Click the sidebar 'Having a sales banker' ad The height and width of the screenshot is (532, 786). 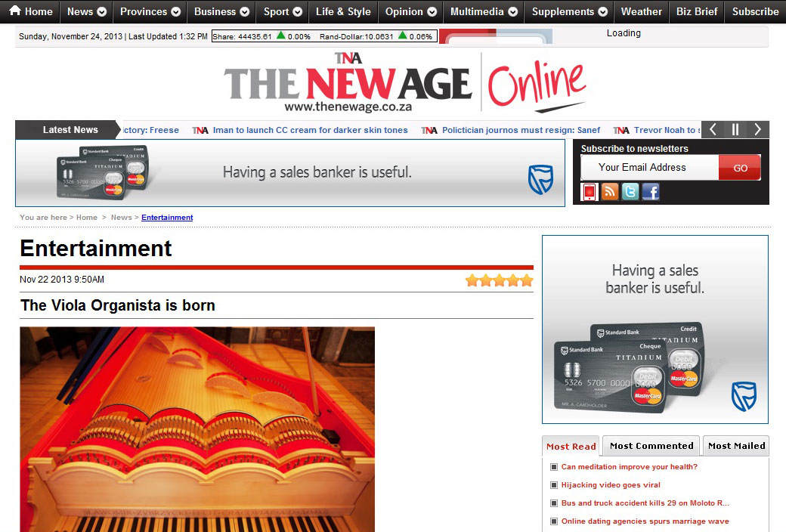tap(654, 329)
